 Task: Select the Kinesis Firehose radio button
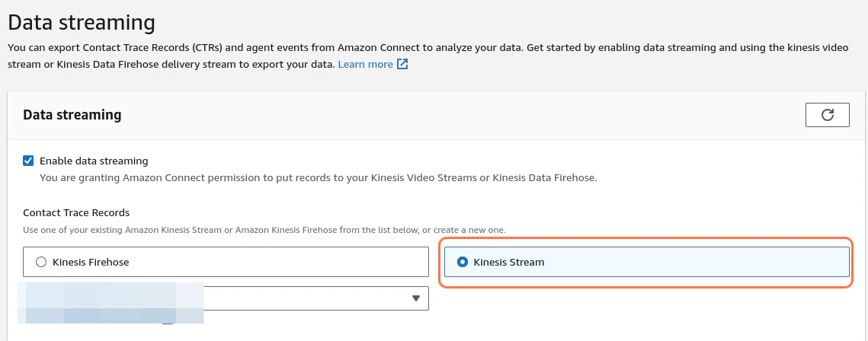pyautogui.click(x=41, y=262)
